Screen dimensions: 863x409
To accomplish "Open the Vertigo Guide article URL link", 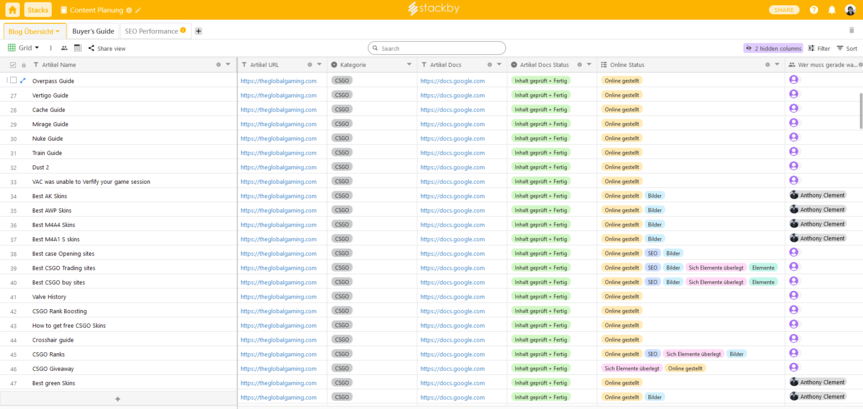I will point(278,96).
